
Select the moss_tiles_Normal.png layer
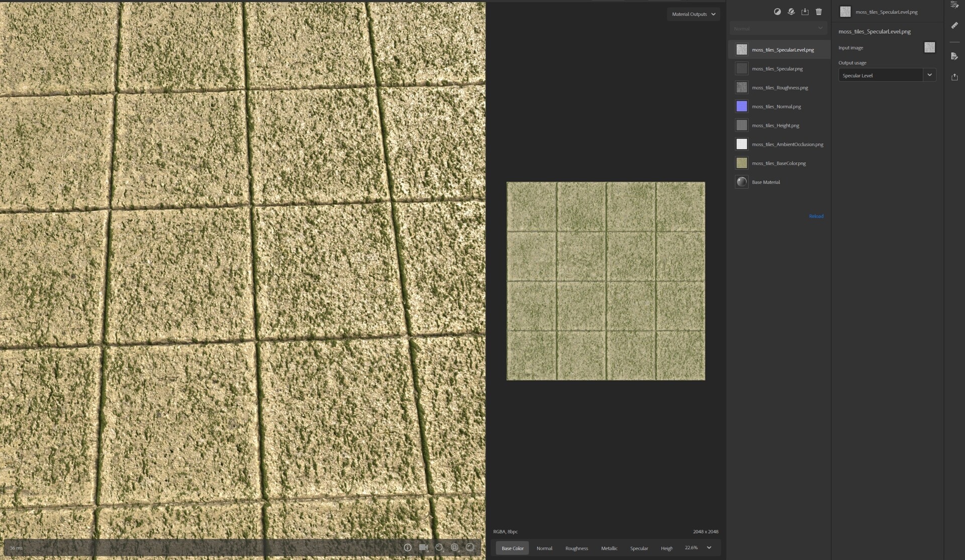tap(776, 106)
